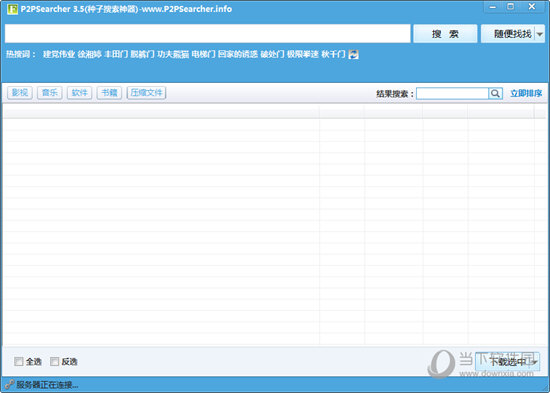Click the 立即排序 link

[x=526, y=93]
